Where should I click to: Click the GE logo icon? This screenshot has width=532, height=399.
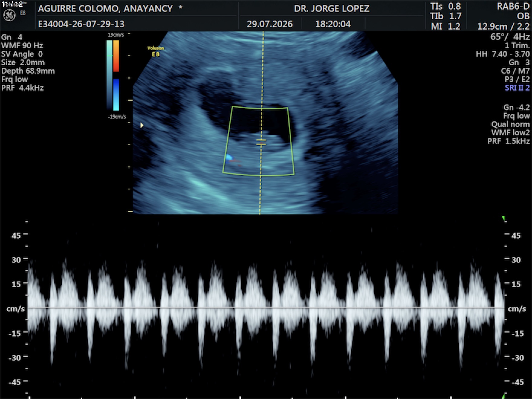tap(9, 15)
